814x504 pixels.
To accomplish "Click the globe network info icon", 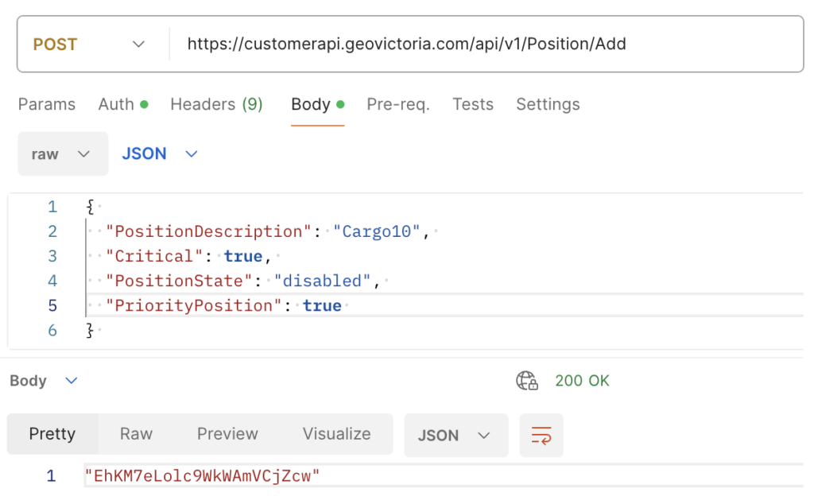I will pos(526,381).
